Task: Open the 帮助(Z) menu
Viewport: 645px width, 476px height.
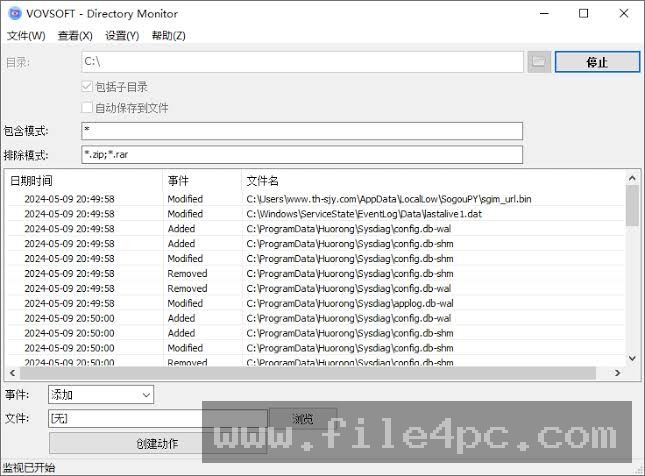Action: click(169, 36)
